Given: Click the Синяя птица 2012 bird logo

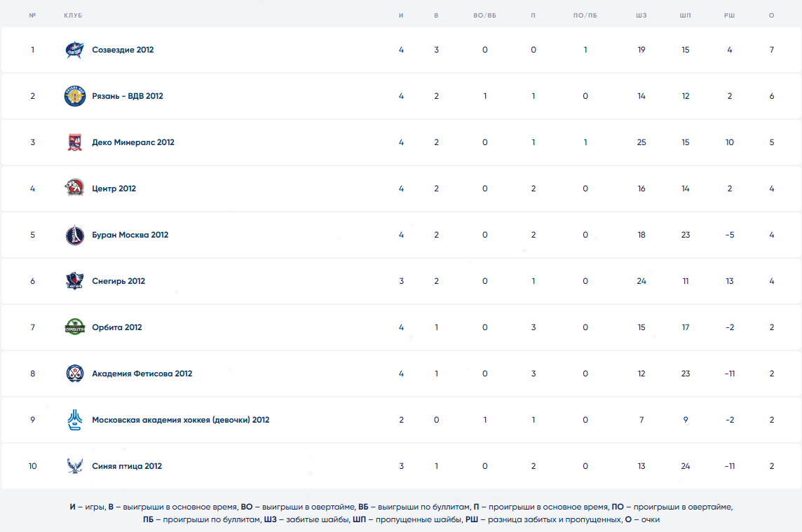Looking at the screenshot, I should coord(74,466).
